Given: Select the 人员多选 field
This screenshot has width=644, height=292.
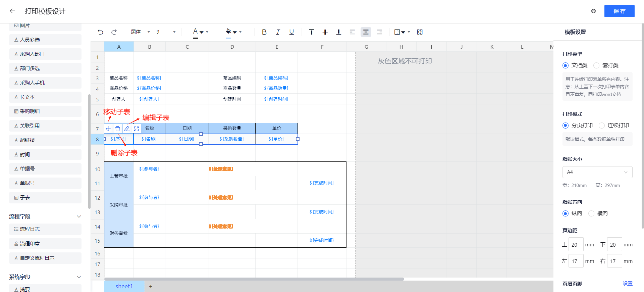Looking at the screenshot, I should 45,40.
